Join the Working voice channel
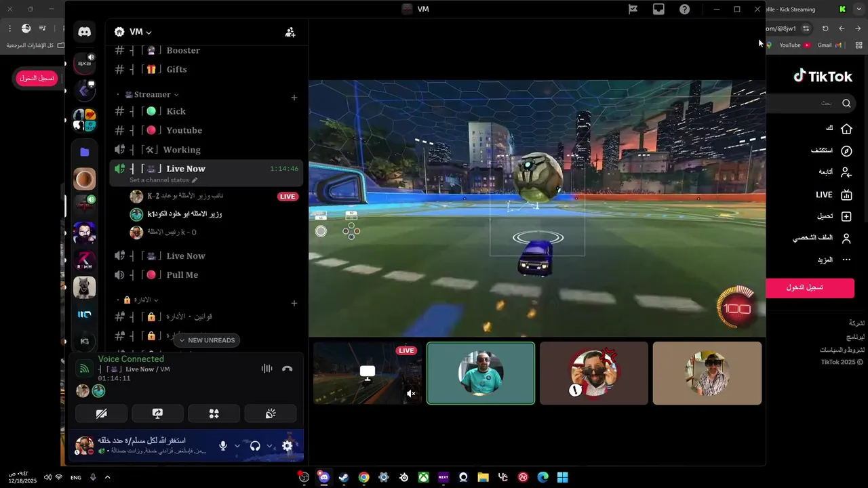This screenshot has width=868, height=488. [206, 150]
